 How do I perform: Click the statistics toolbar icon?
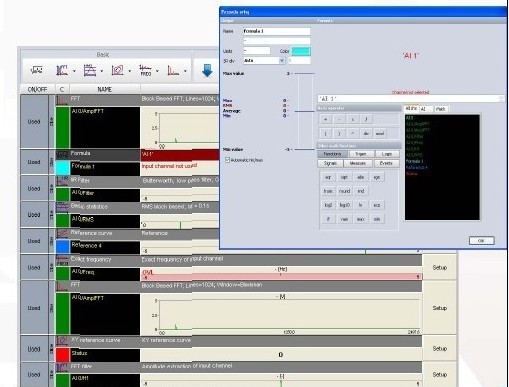click(x=90, y=70)
